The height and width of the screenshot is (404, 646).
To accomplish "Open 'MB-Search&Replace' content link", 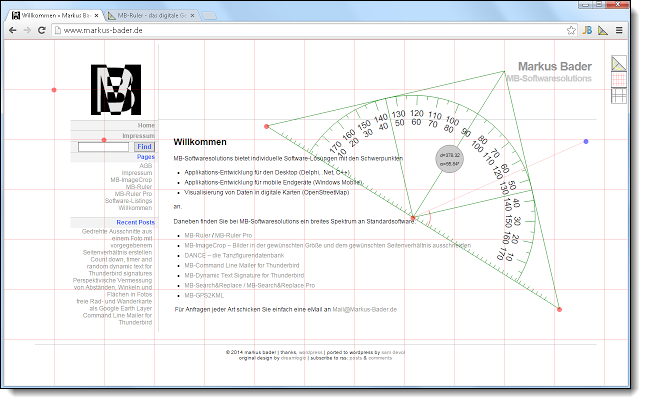I will [250, 285].
